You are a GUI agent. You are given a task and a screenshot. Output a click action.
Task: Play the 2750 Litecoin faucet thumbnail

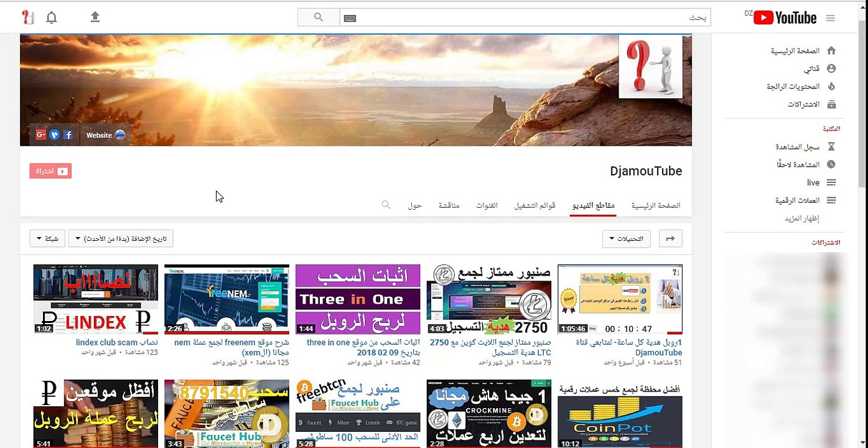[489, 299]
